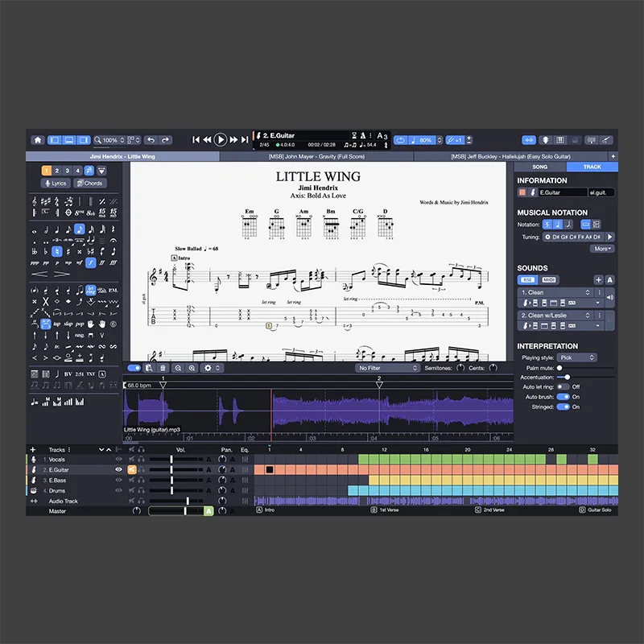Screen dimensions: 644x644
Task: Start playback with the play button
Action: [221, 140]
